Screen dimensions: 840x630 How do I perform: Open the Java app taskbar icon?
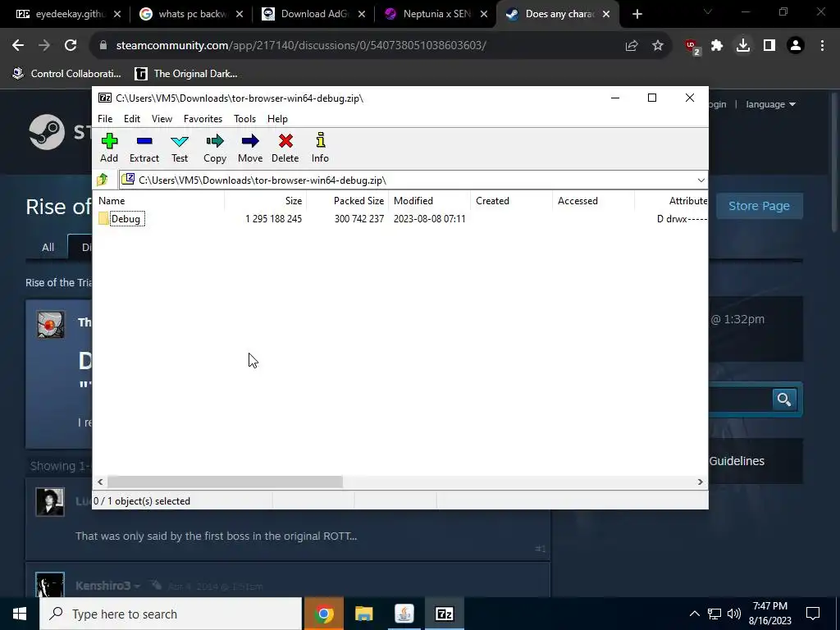tap(404, 614)
